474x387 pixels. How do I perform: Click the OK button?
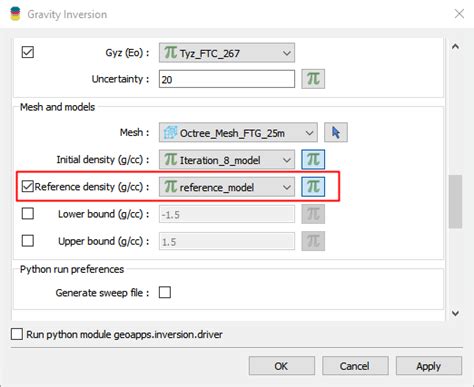pyautogui.click(x=282, y=366)
